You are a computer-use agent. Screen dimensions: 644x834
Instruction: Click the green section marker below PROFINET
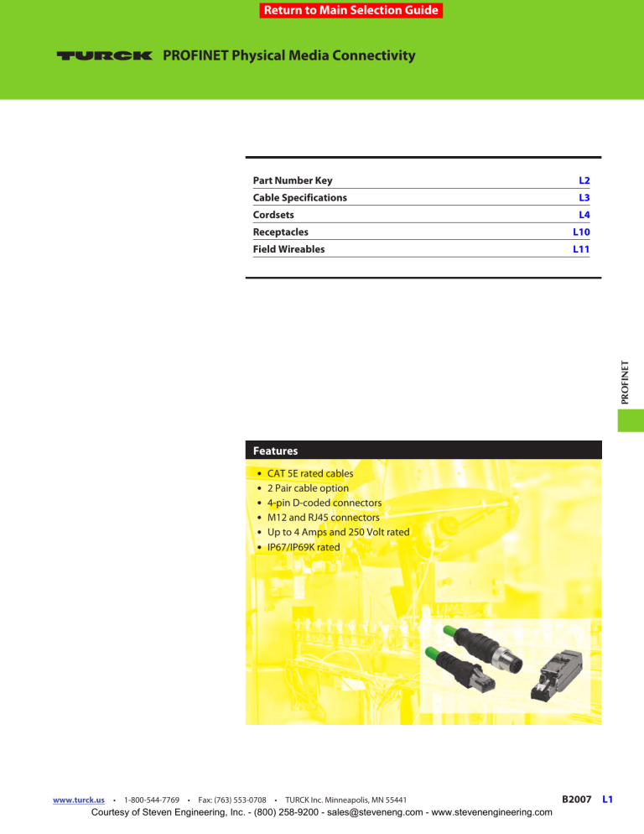[631, 420]
